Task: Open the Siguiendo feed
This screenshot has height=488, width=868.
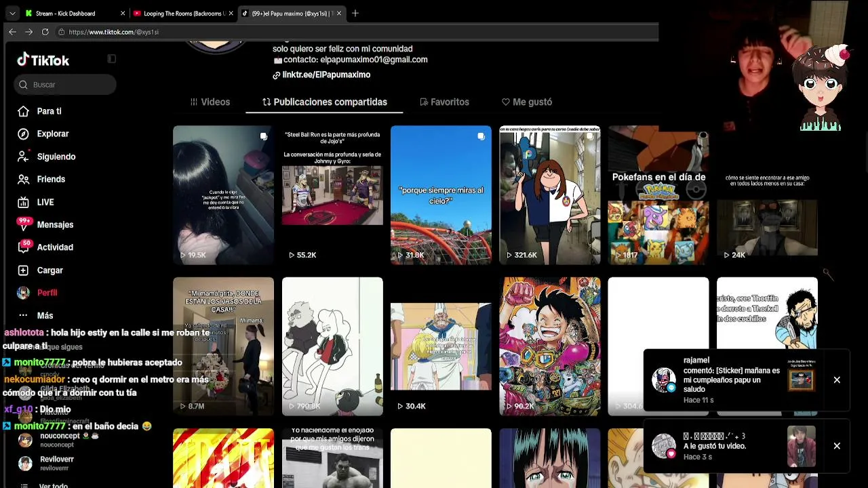Action: [56, 157]
